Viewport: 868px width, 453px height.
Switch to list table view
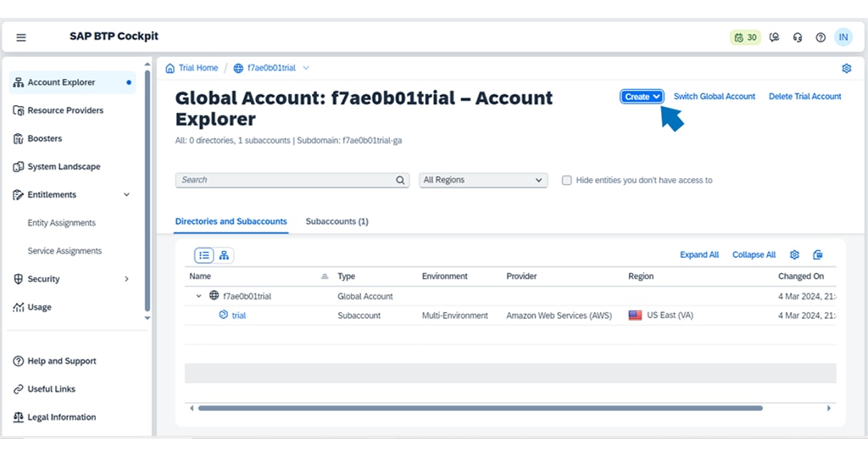click(204, 255)
